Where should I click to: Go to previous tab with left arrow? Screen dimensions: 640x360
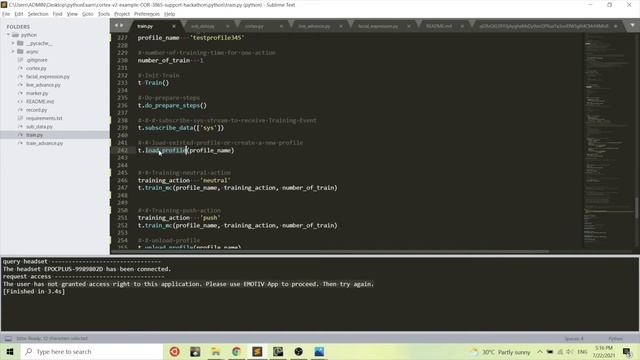point(116,25)
